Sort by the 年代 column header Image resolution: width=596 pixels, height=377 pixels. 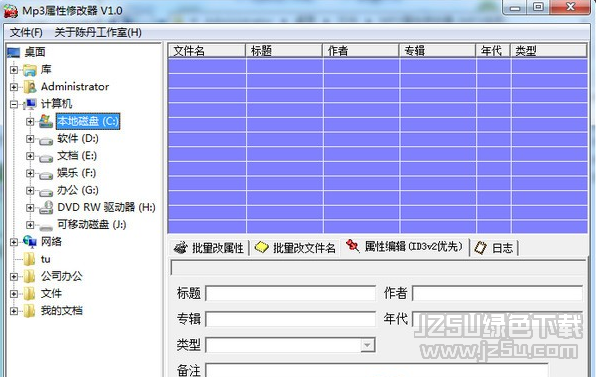tap(493, 51)
